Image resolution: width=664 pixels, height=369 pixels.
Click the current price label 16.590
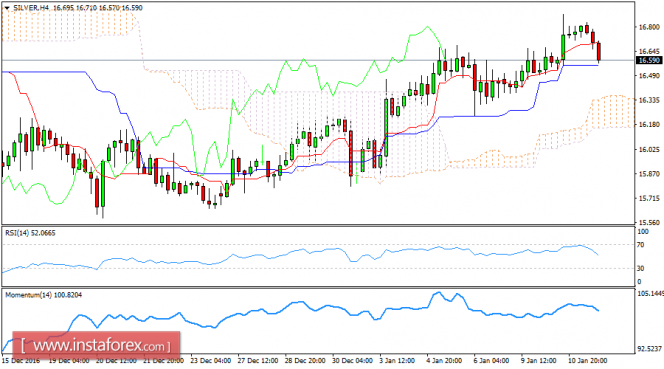649,61
